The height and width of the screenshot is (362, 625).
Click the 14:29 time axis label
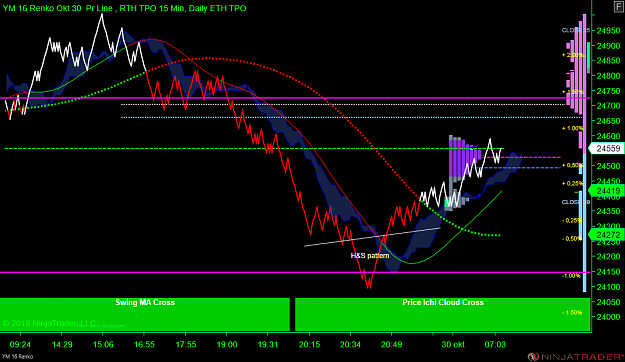click(x=62, y=344)
